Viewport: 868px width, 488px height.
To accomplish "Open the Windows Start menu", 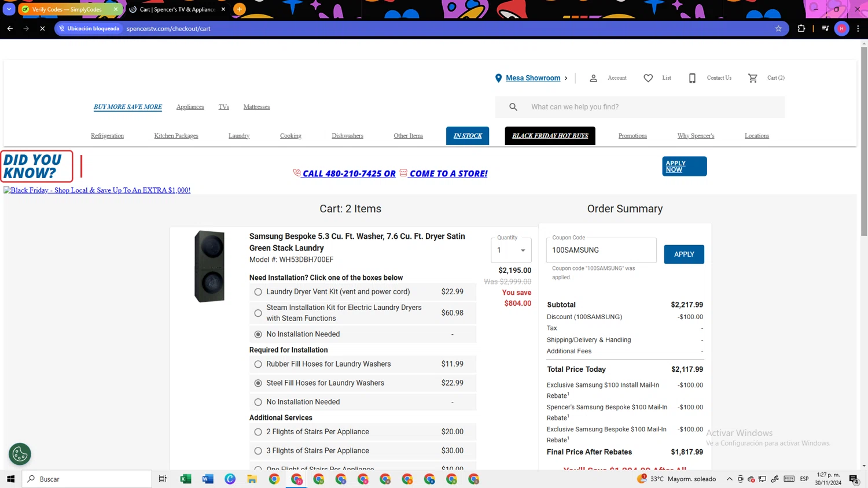I will 10,479.
